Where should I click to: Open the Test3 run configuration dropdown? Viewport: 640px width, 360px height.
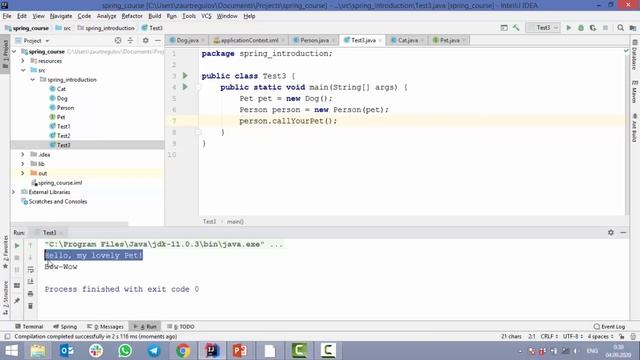tap(543, 28)
